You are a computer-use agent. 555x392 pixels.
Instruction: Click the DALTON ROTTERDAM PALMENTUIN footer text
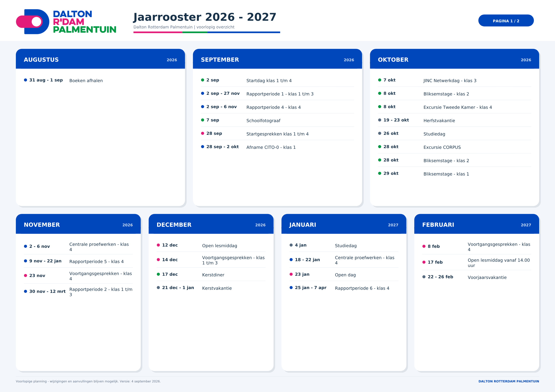pyautogui.click(x=509, y=381)
